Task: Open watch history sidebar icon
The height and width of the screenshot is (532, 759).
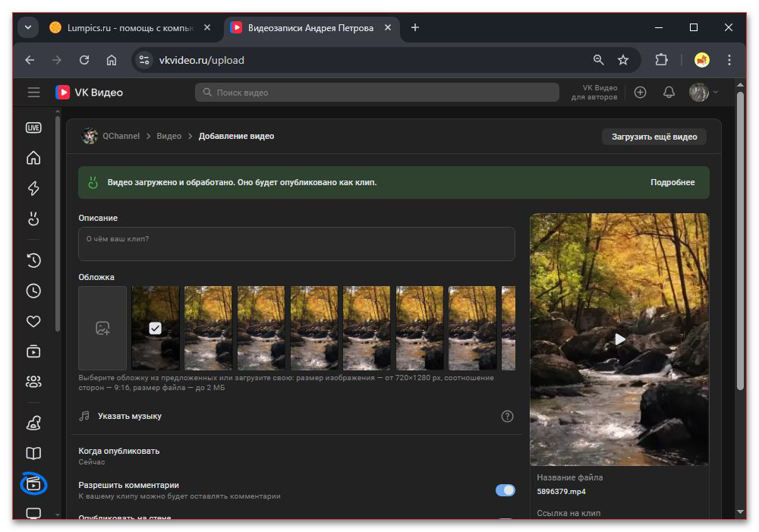Action: tap(33, 260)
